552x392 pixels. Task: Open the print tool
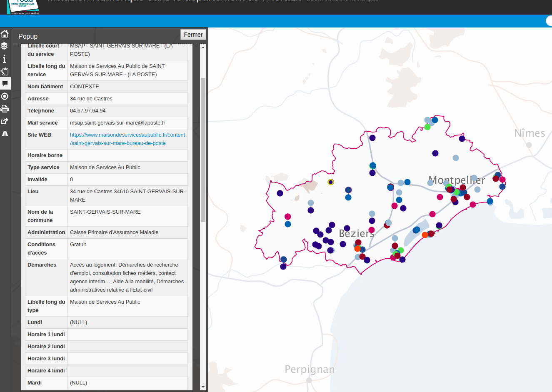(x=5, y=109)
